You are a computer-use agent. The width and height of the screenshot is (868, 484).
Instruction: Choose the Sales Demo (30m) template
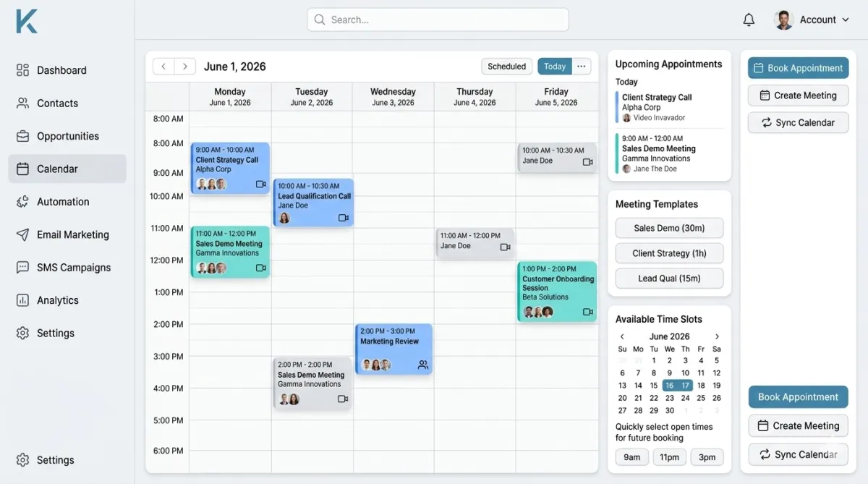tap(669, 228)
